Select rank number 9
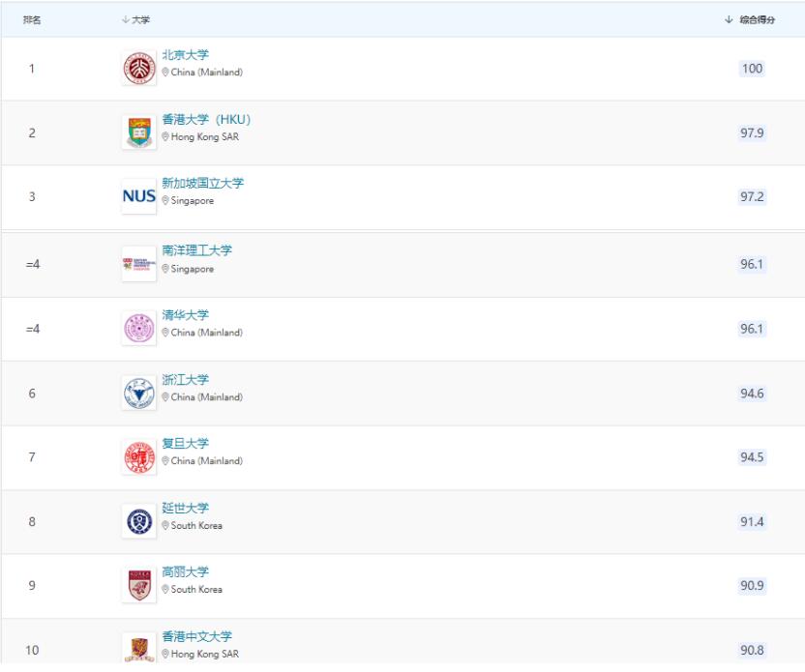805x672 pixels. point(32,585)
